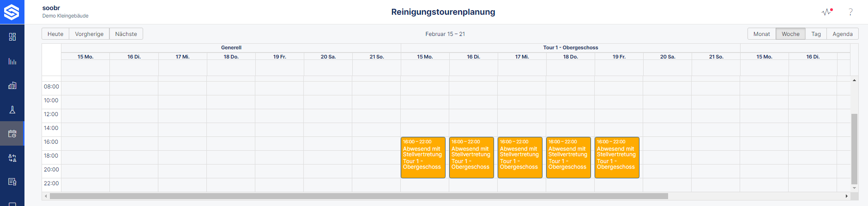Switch to the Tag view
Viewport: 868px width, 206px height.
tap(816, 34)
